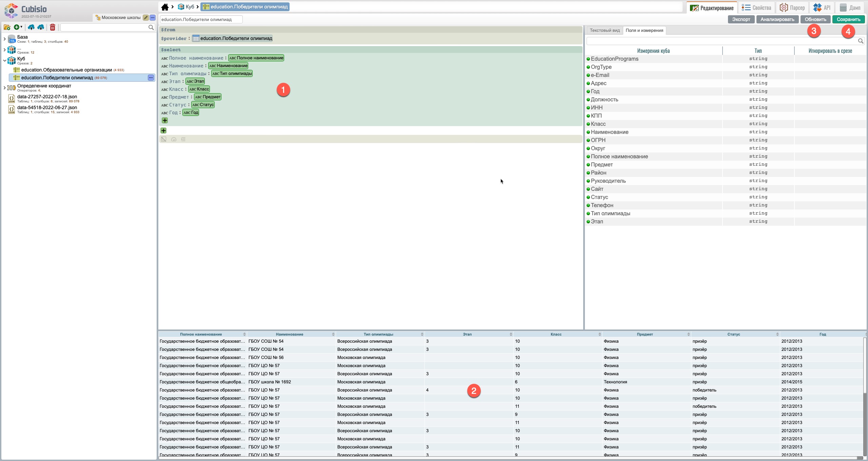Click the Сохранить button
The image size is (868, 461).
pyautogui.click(x=848, y=19)
